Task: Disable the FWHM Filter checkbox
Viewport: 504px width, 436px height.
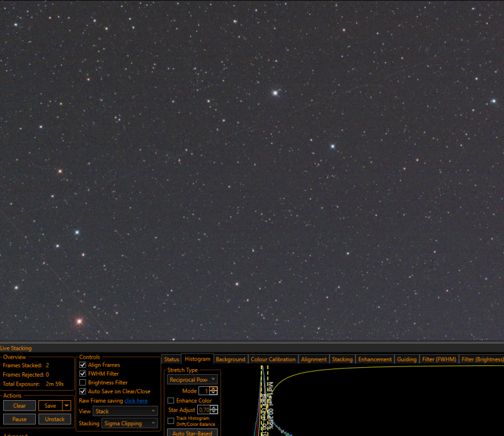Action: point(83,374)
